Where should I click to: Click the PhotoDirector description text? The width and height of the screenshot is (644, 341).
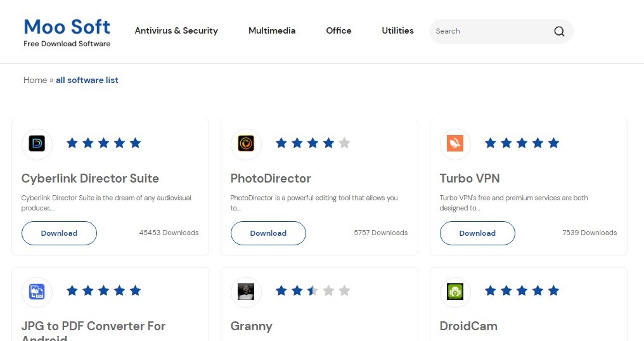coord(314,203)
